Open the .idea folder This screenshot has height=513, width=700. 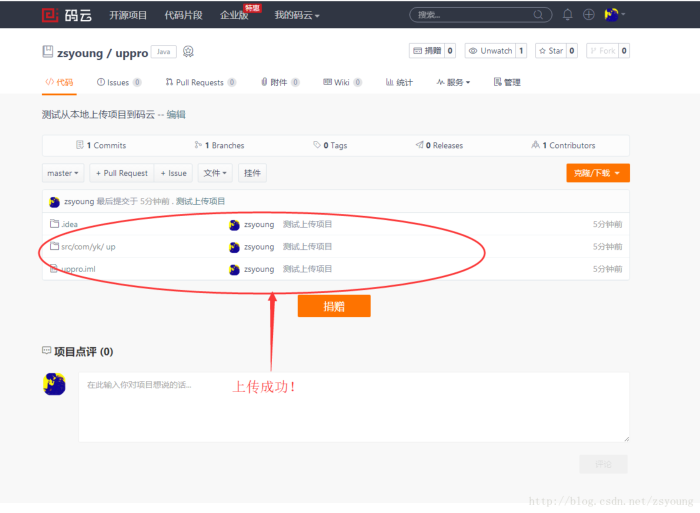pyautogui.click(x=69, y=224)
